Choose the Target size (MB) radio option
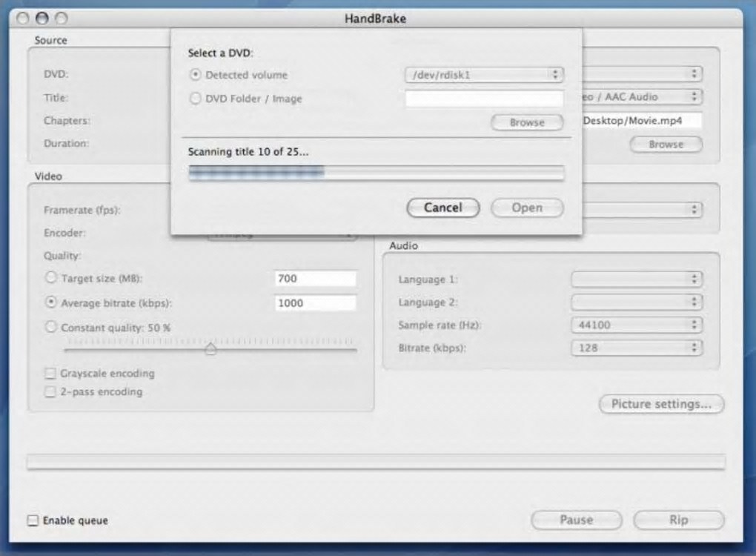The height and width of the screenshot is (556, 756). click(x=50, y=277)
